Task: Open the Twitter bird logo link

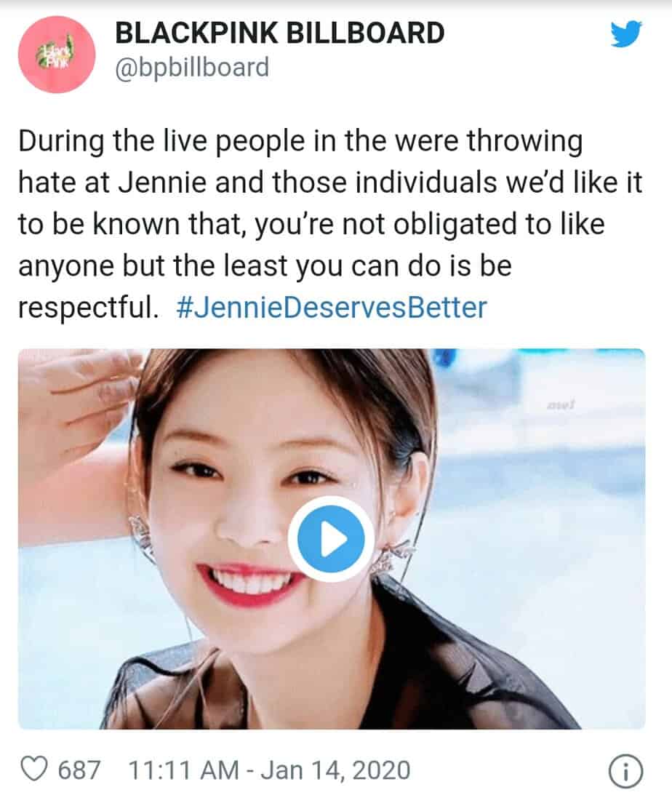Action: click(x=626, y=33)
